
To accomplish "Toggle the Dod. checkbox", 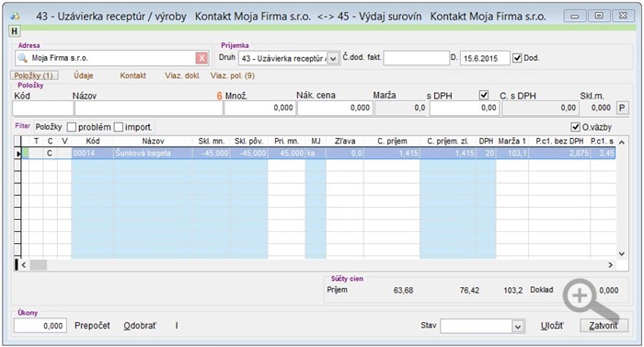I will tap(517, 58).
